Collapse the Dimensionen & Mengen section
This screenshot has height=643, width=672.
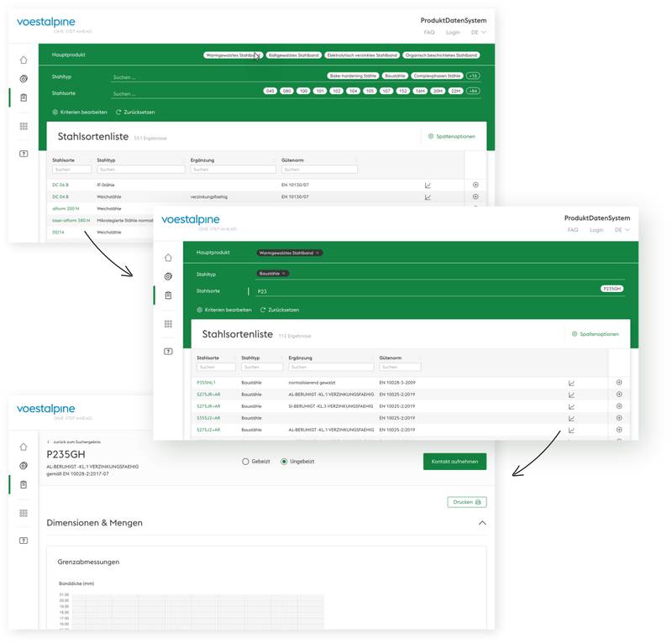[x=482, y=521]
